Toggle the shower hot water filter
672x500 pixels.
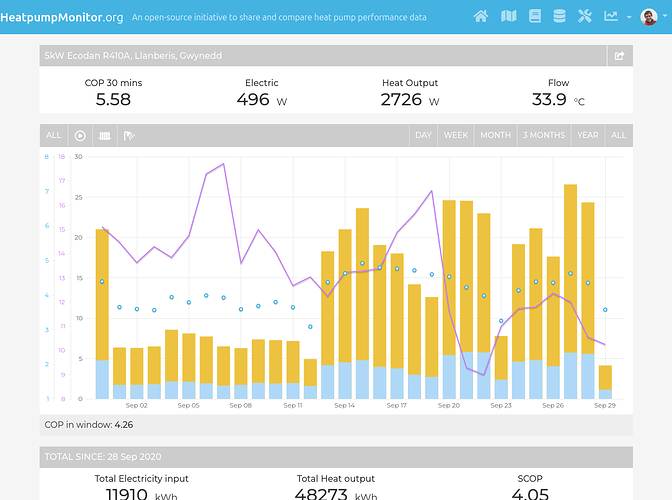pos(129,135)
